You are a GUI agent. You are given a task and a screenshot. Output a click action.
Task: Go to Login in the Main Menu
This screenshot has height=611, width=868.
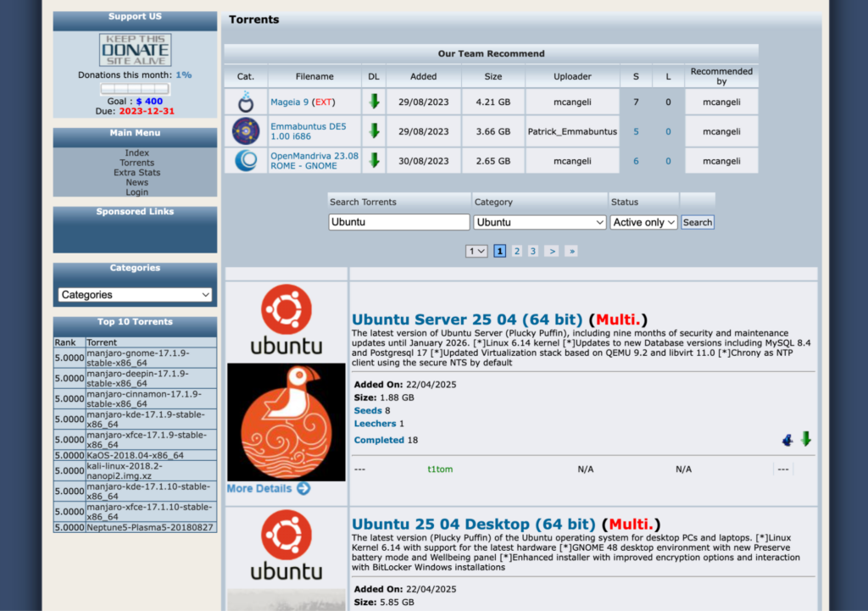coord(136,192)
